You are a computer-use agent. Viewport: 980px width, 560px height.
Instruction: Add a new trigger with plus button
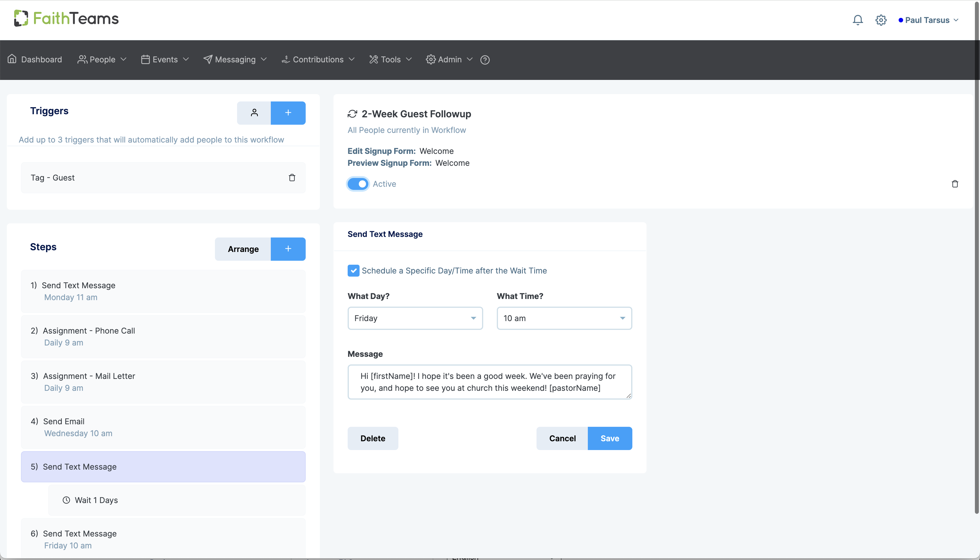click(x=288, y=113)
